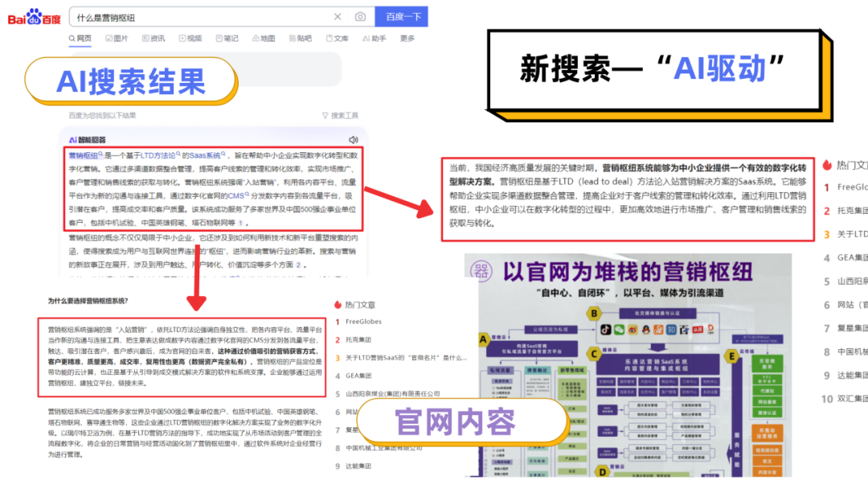The image size is (868, 489).
Task: Click the Ai 智能回答 logo label
Action: tap(87, 140)
